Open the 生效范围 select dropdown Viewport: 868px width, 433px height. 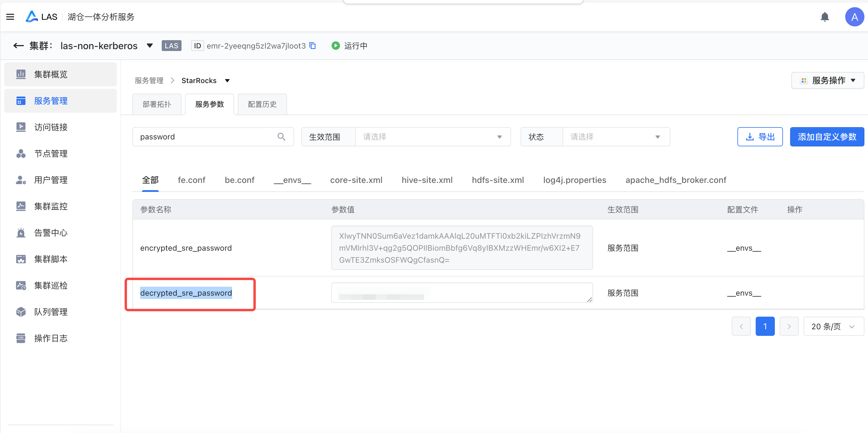[432, 136]
